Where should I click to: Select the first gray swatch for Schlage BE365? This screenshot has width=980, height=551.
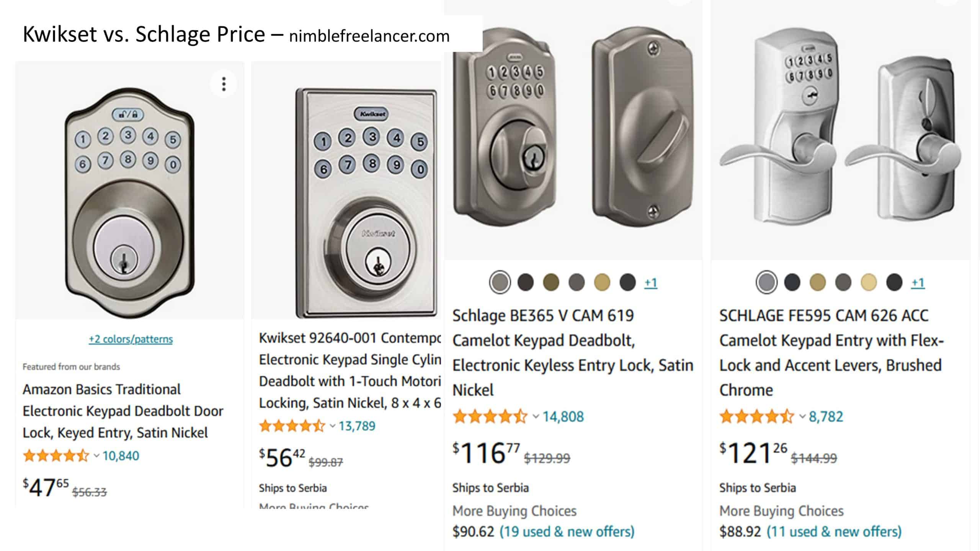pyautogui.click(x=500, y=282)
